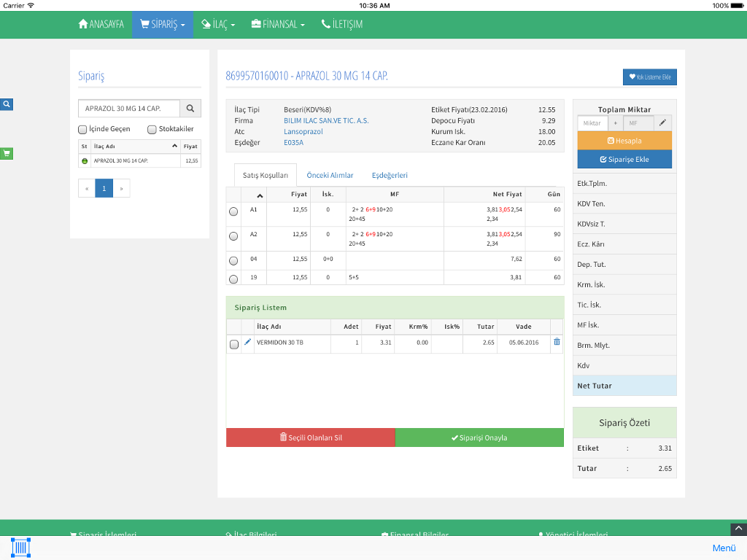Go to ANASAYFA home
This screenshot has height=560, width=747.
[x=101, y=24]
